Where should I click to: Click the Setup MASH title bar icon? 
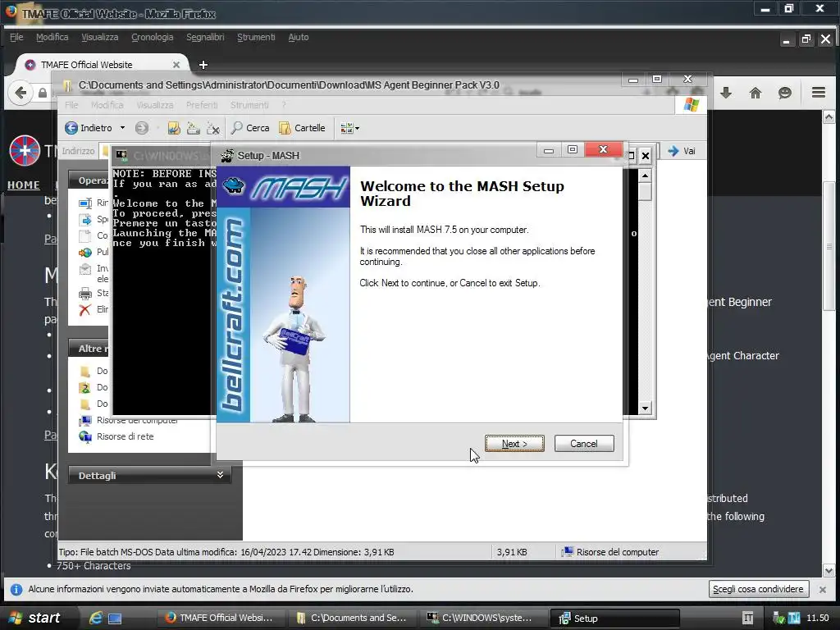coord(227,155)
